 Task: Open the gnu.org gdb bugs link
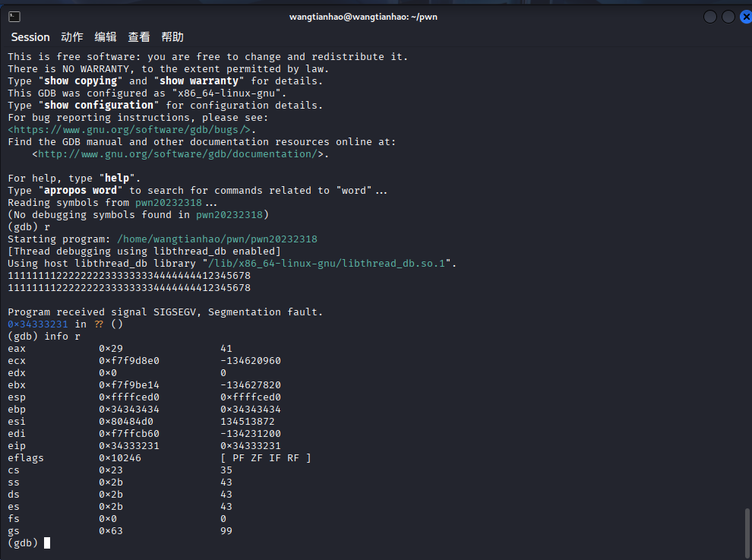[x=129, y=130]
